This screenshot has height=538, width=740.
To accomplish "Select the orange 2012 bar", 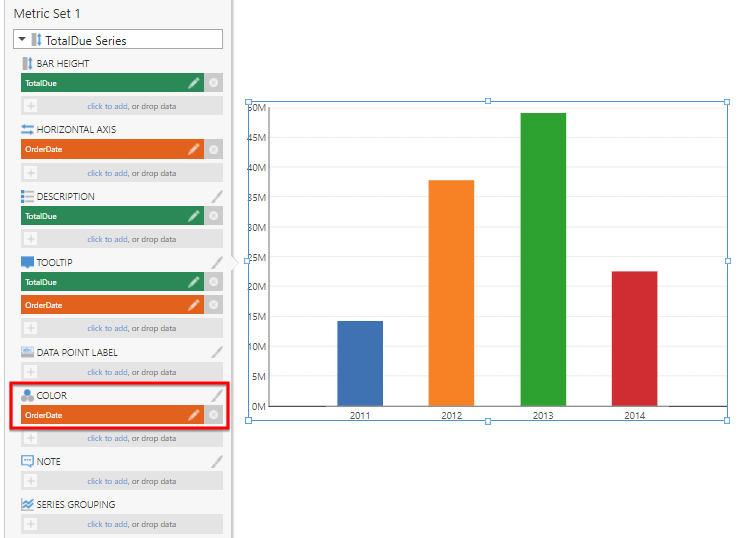I will tap(451, 293).
